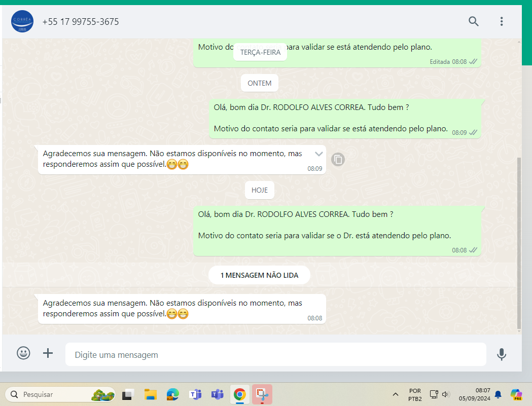
Task: Click the '1 MENSAGEM NÃO LIDA' banner
Action: [259, 275]
